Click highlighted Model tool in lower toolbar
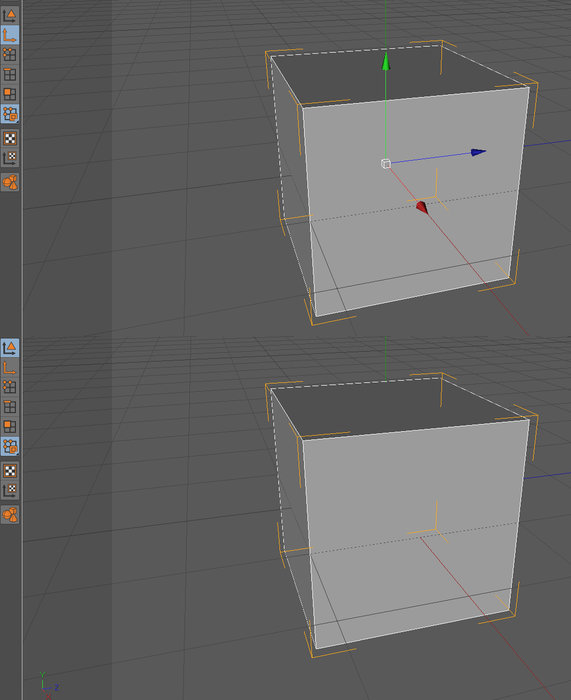The image size is (571, 700). (x=10, y=348)
